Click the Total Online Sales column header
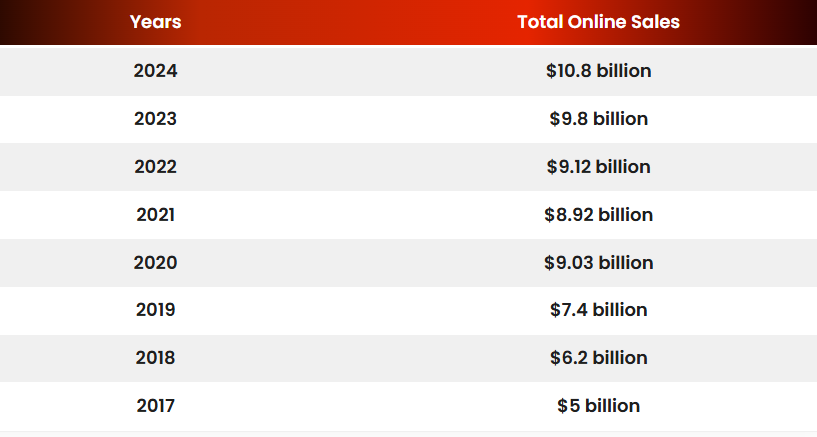This screenshot has height=437, width=817. tap(598, 22)
